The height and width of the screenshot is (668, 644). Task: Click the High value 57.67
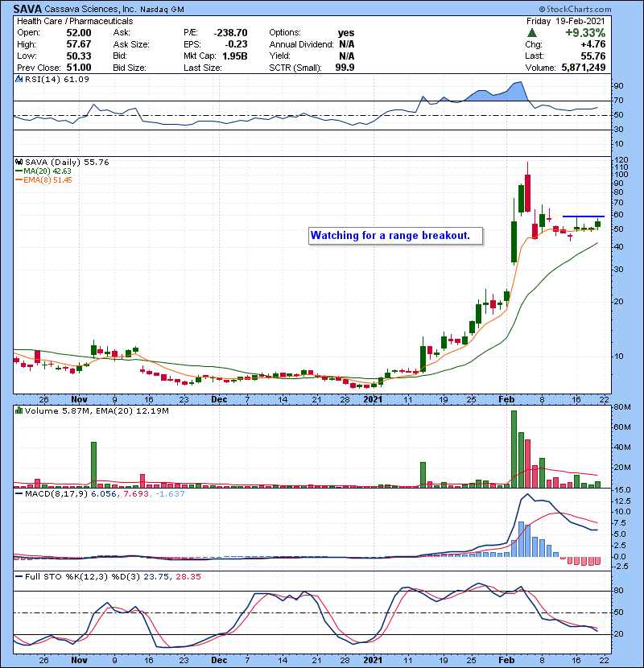(x=79, y=44)
